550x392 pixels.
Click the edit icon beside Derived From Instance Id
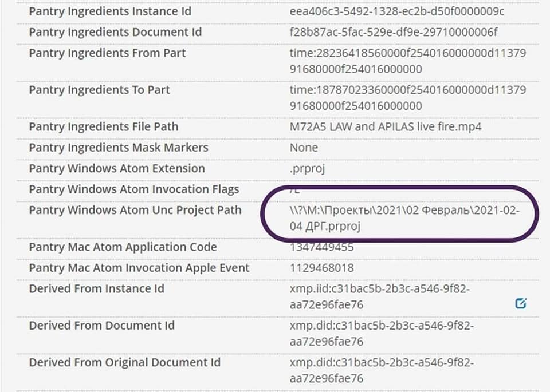520,303
